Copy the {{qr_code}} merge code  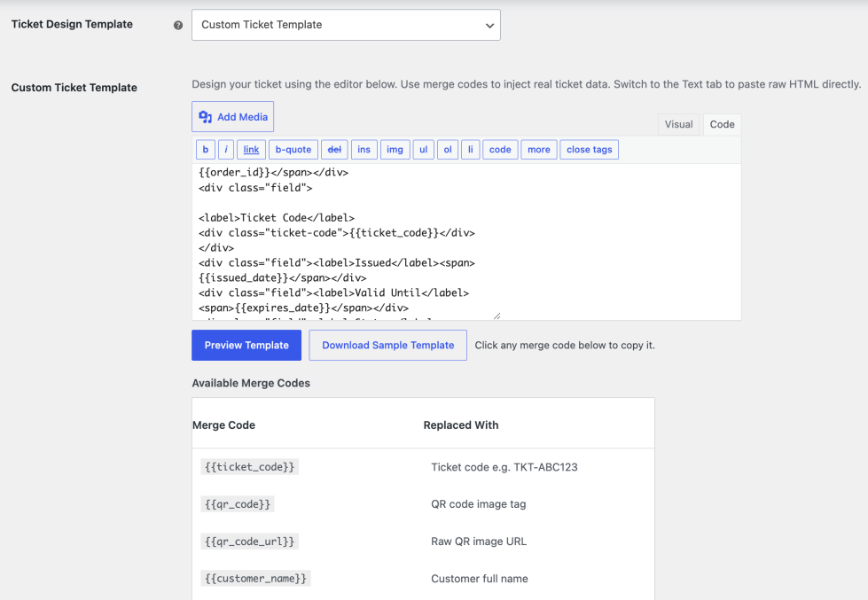(238, 504)
